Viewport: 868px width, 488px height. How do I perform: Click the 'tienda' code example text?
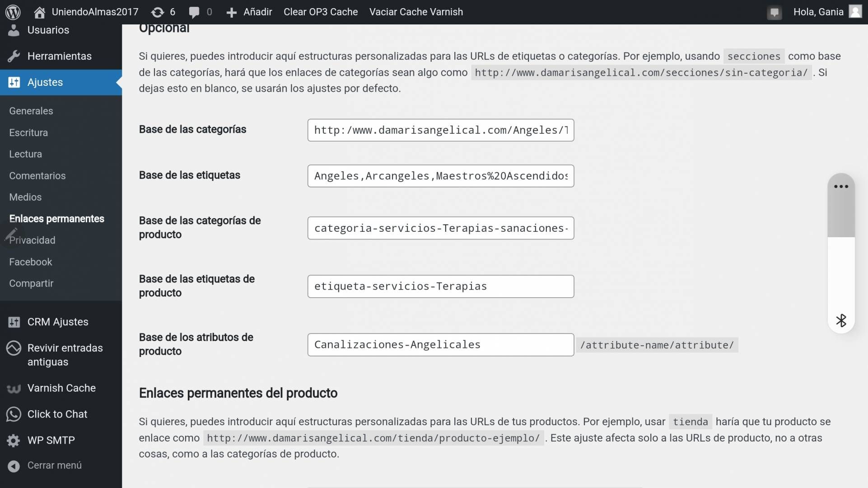[x=691, y=422]
